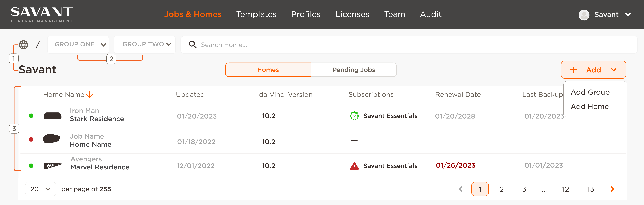Go to page 13 in pagination
The width and height of the screenshot is (644, 205).
[x=590, y=189]
